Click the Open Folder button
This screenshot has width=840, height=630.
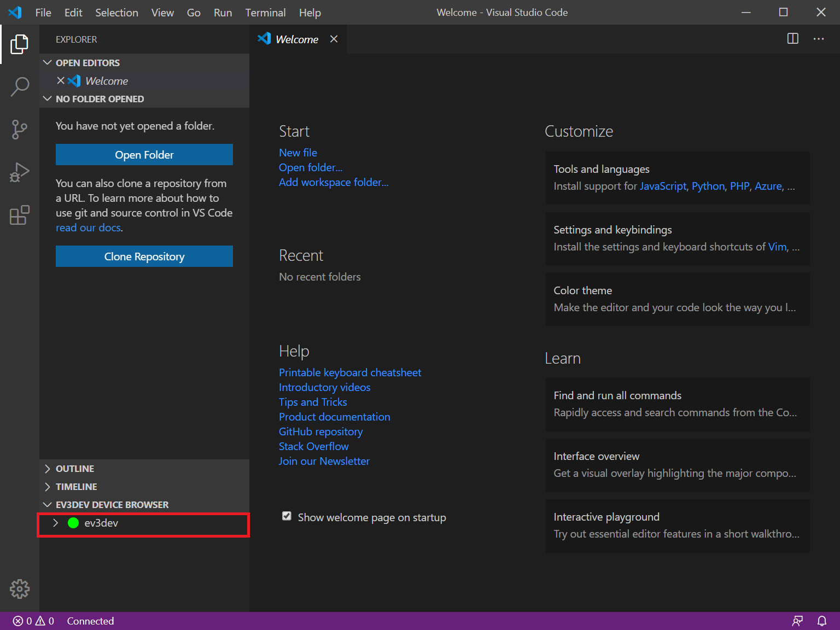(144, 154)
